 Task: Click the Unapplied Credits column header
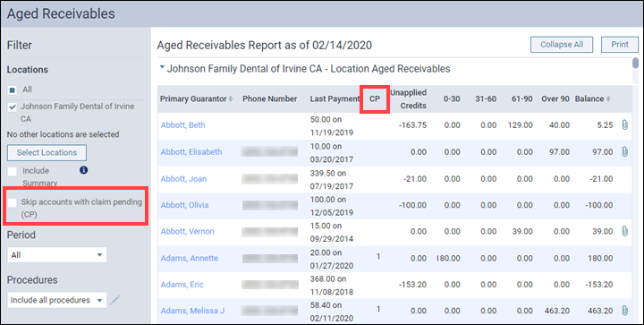pyautogui.click(x=409, y=99)
